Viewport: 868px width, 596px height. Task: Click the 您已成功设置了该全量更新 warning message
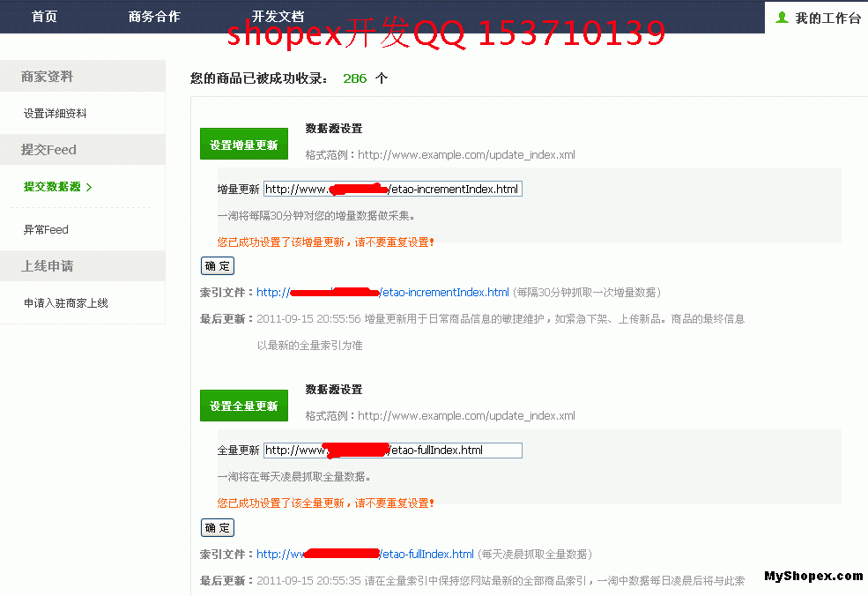point(325,503)
